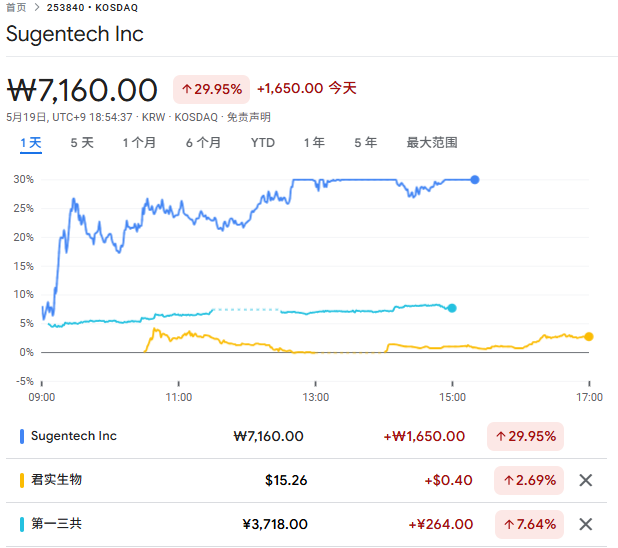This screenshot has width=618, height=548.
Task: Go to 首页 via breadcrumb link
Action: (16, 7)
